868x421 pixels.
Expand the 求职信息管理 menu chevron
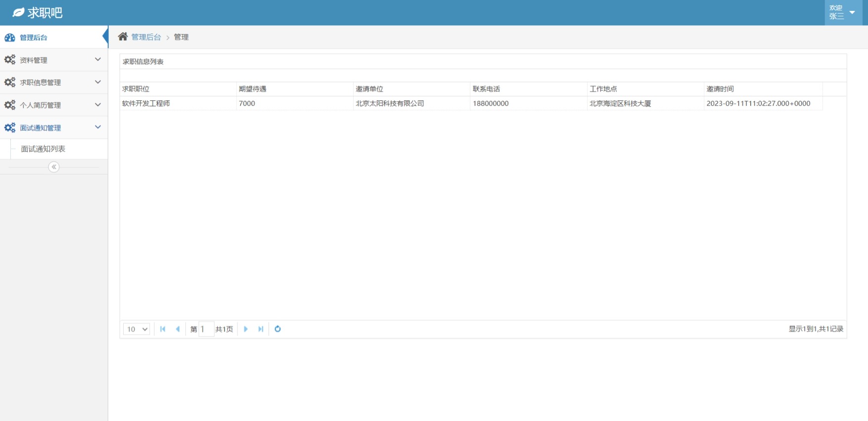(98, 82)
